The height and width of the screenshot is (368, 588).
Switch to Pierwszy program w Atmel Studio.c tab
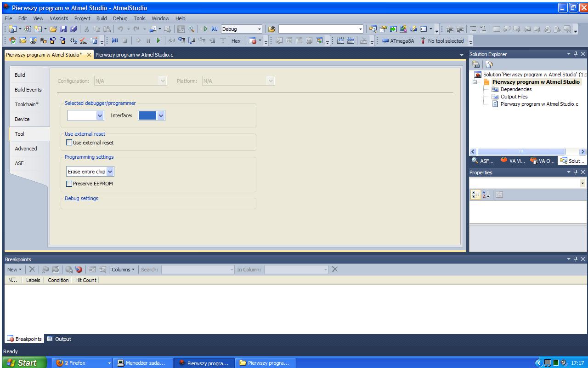134,55
